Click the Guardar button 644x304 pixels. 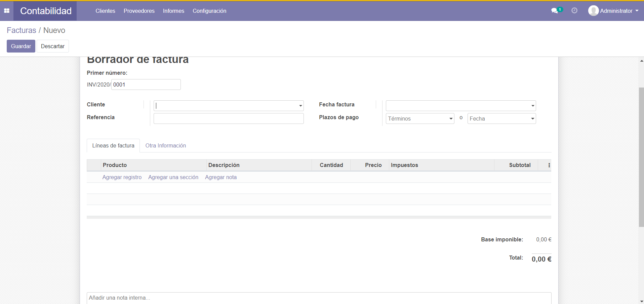[x=21, y=46]
